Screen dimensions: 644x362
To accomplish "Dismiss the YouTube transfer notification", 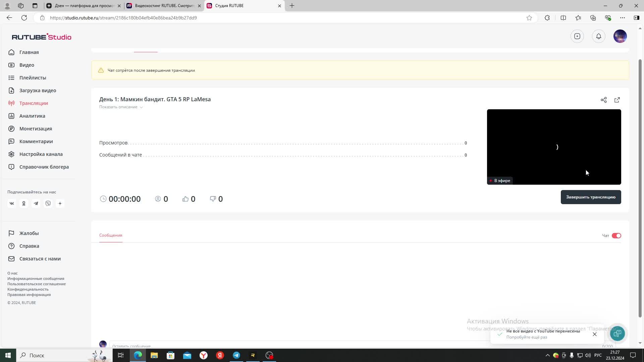I will (x=594, y=334).
